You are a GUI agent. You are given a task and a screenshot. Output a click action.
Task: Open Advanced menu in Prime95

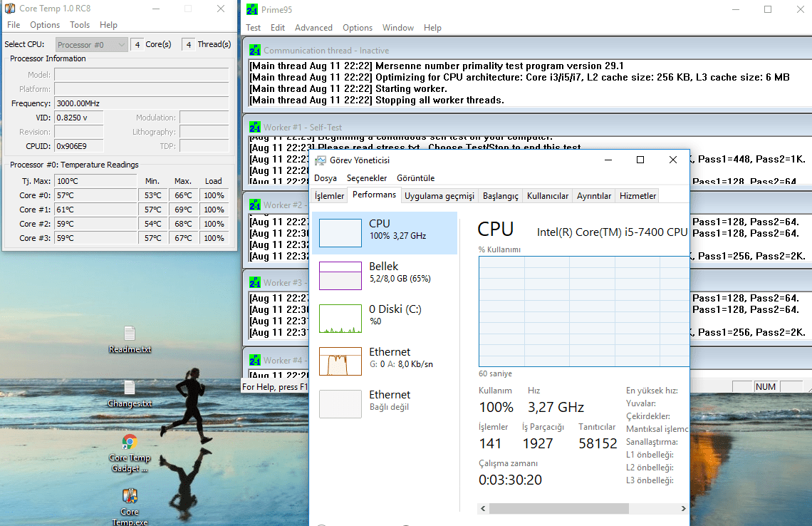[313, 28]
